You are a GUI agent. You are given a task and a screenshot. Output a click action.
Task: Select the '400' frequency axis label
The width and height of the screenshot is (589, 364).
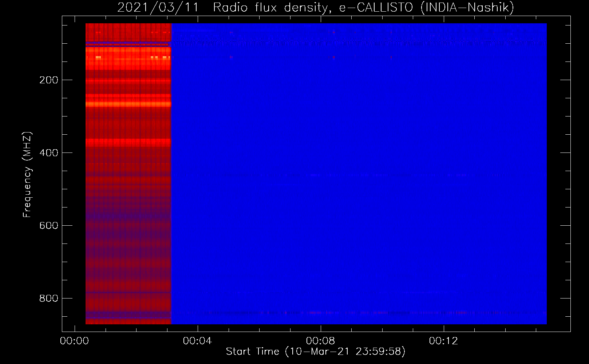pos(49,153)
